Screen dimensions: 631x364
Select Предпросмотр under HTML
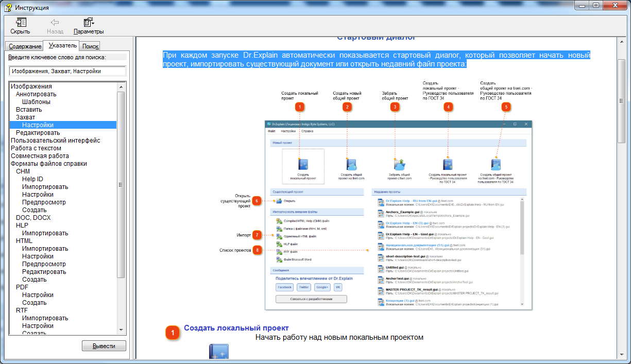[x=44, y=264]
